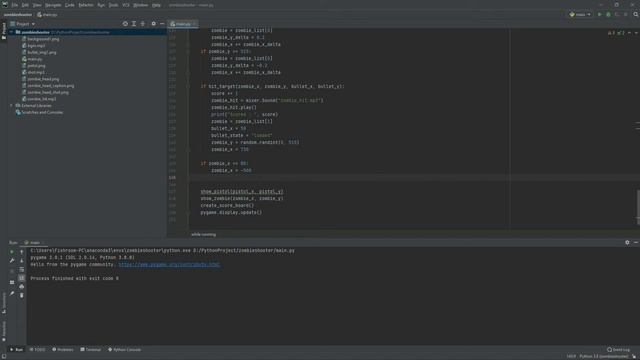Click zombieshooter breadcrumb in navigation bar
This screenshot has height=360, width=640.
pyautogui.click(x=18, y=15)
